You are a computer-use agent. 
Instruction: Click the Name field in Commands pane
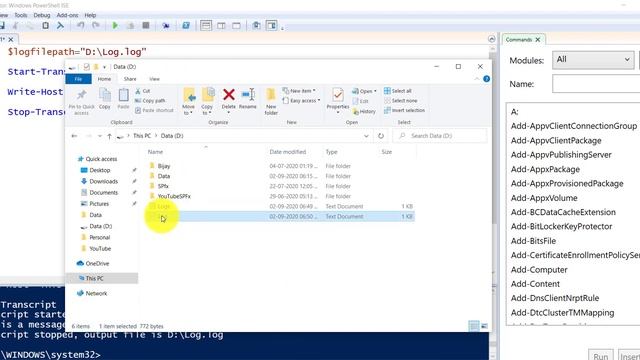tap(596, 84)
